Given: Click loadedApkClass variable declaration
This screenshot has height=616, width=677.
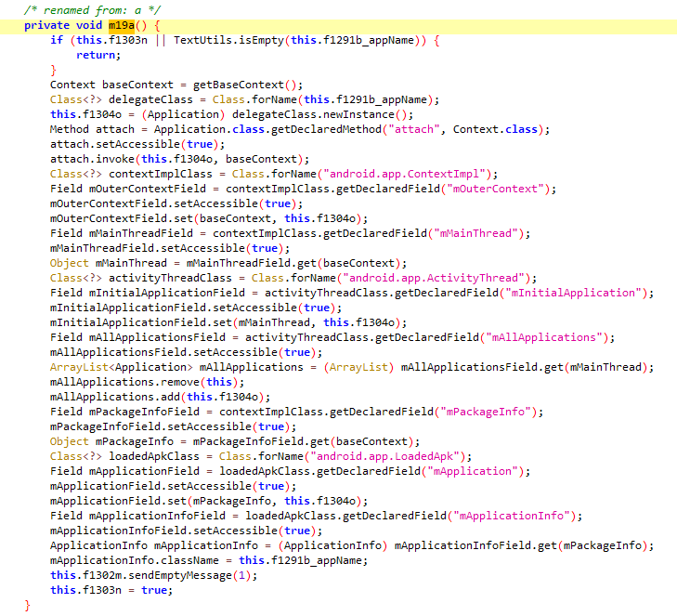Looking at the screenshot, I should tap(154, 456).
